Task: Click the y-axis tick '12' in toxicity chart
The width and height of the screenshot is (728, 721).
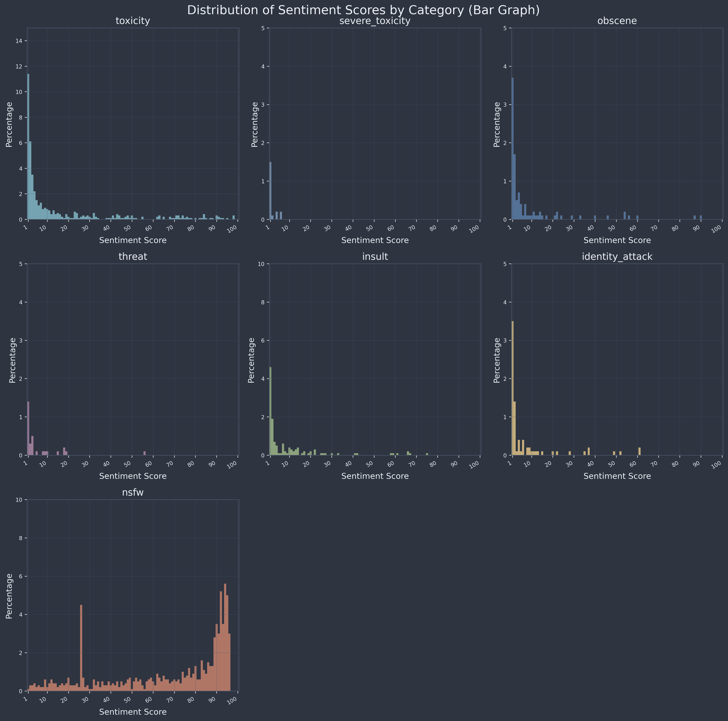Action: coord(20,66)
